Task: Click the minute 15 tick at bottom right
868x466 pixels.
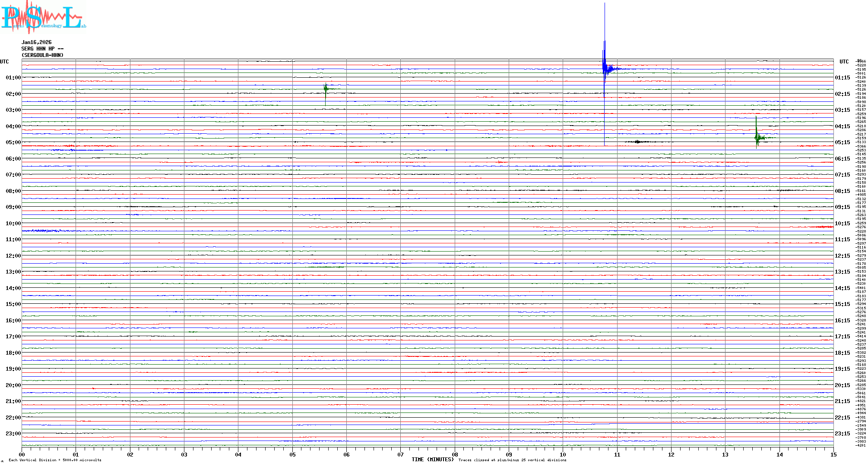Action: 833,454
